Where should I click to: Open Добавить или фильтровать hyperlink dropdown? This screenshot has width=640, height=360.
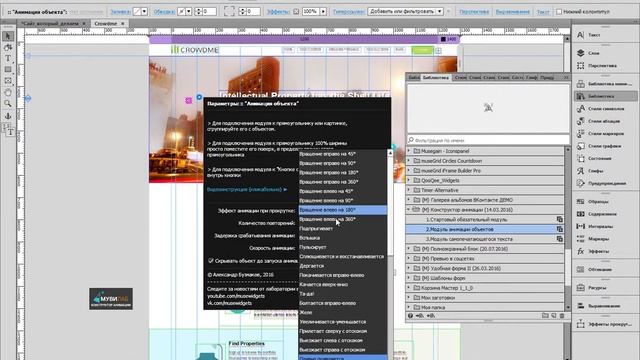point(405,11)
